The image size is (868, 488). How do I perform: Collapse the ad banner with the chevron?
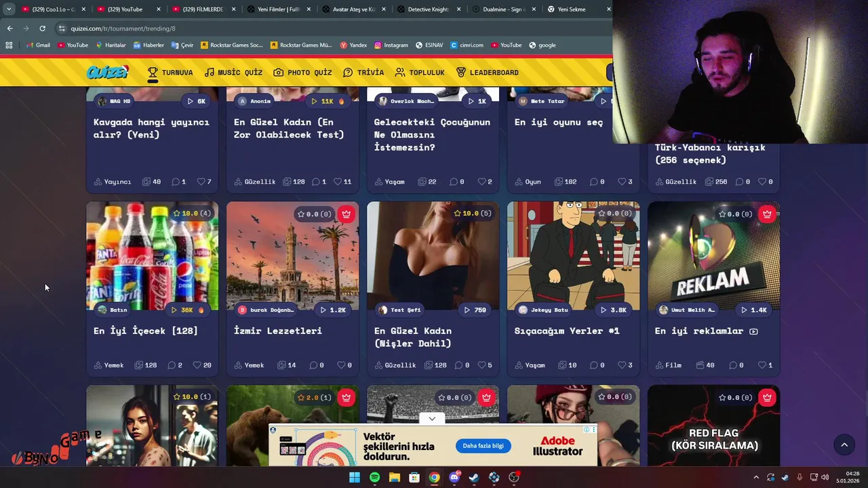point(432,419)
